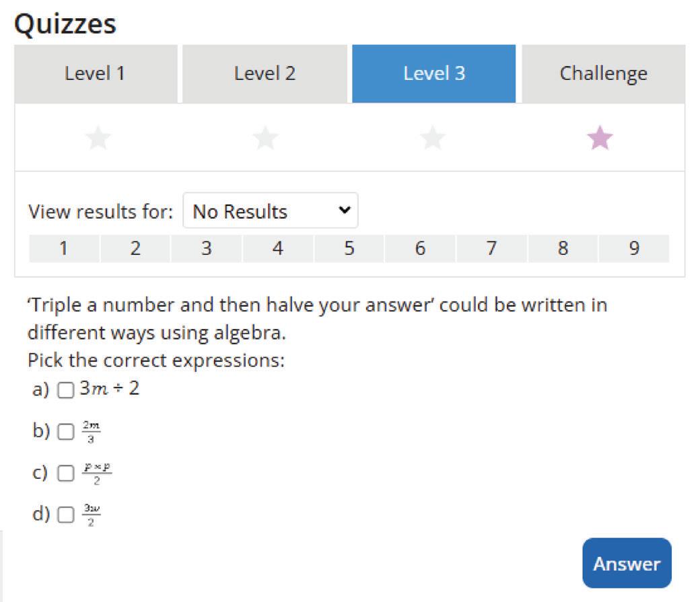The width and height of the screenshot is (700, 602).
Task: Click the purple Challenge star
Action: (x=600, y=139)
